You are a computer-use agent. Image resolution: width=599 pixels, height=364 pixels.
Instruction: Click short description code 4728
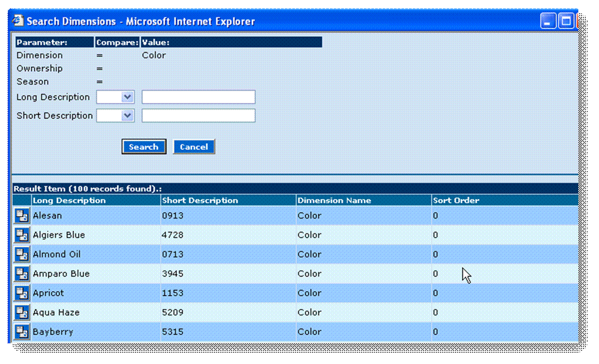pyautogui.click(x=172, y=235)
